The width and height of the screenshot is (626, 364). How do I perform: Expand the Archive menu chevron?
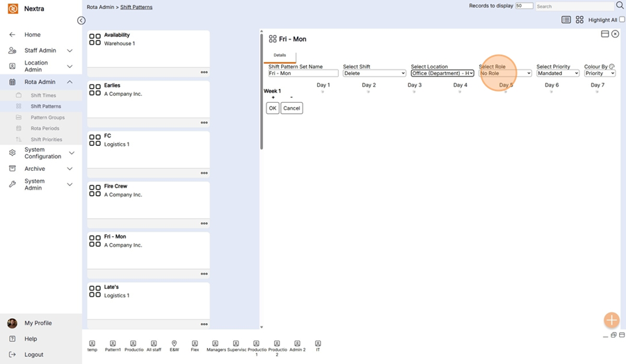point(70,169)
